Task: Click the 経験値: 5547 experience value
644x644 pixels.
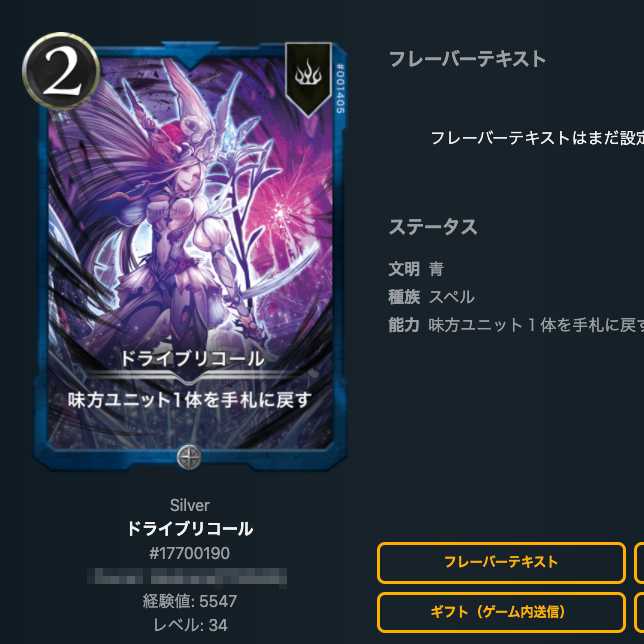Action: (189, 601)
